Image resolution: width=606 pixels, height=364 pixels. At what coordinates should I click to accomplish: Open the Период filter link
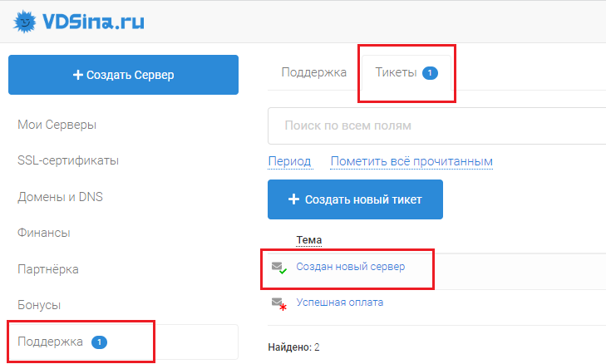[290, 161]
